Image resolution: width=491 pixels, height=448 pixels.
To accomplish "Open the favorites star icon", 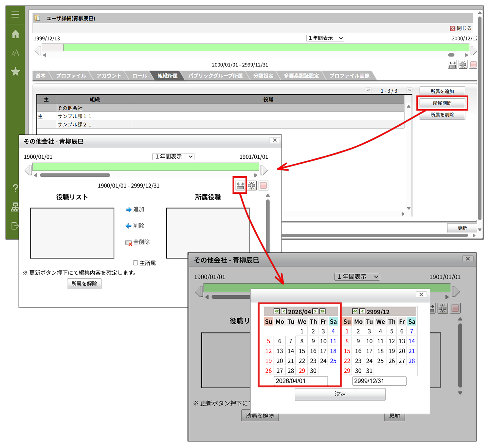I will pos(15,72).
